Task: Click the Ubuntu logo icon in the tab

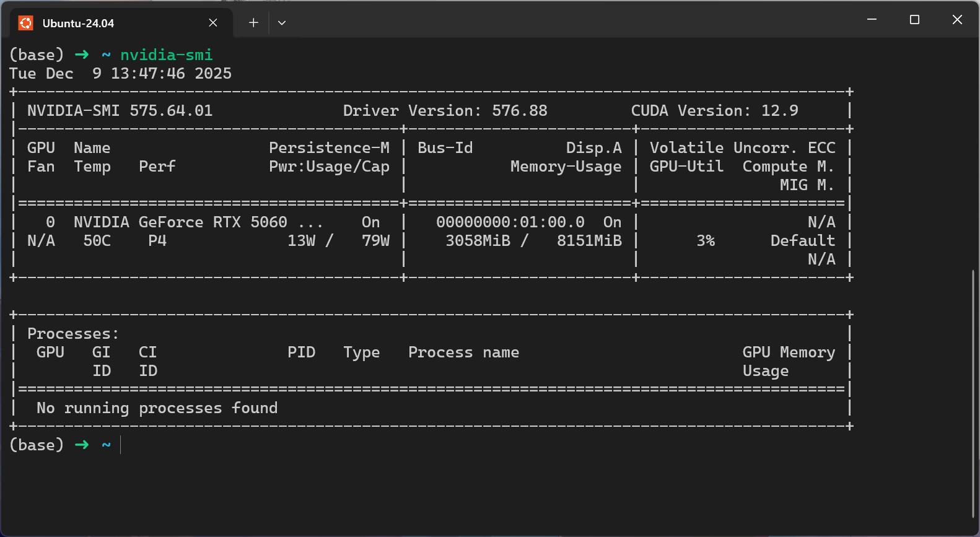Action: [26, 23]
